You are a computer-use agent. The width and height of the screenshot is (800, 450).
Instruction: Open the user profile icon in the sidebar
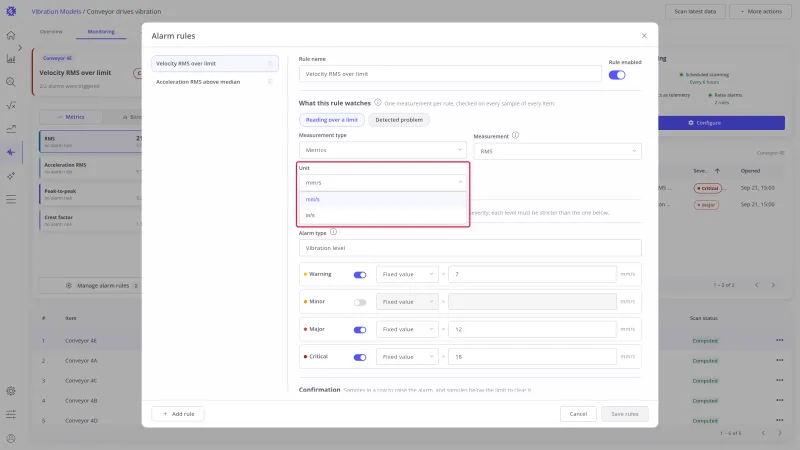click(x=11, y=438)
